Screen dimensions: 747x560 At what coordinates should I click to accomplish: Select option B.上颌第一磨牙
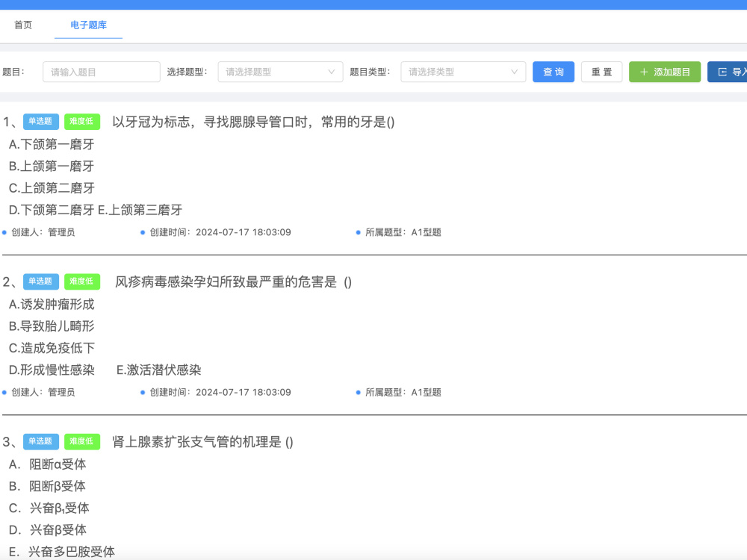coord(52,167)
